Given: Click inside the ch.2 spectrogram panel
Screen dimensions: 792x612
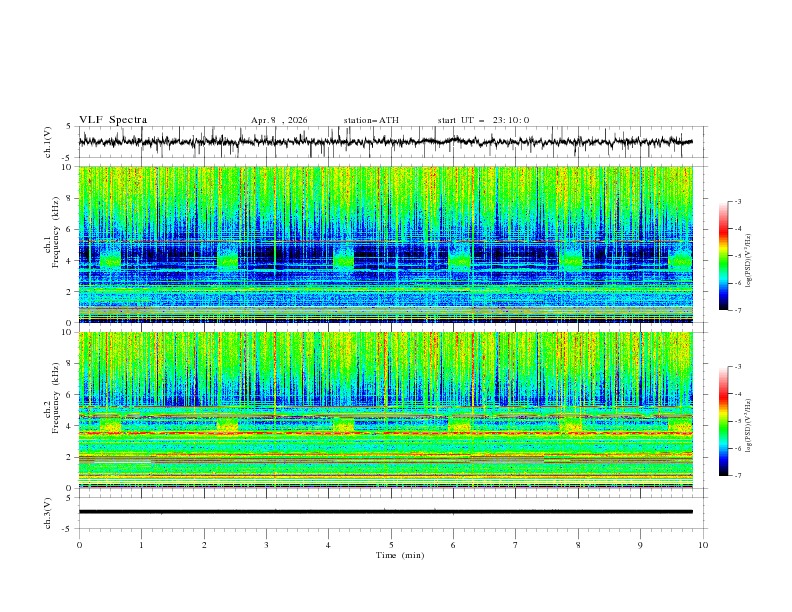Looking at the screenshot, I should (x=385, y=410).
